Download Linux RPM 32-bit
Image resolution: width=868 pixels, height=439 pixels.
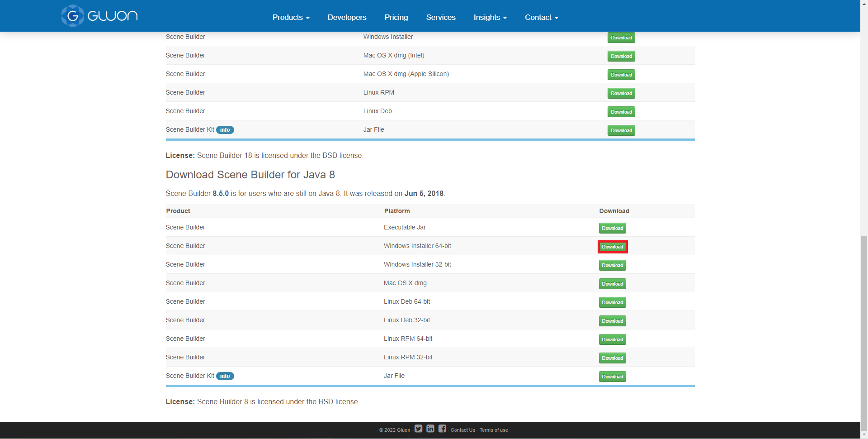coord(613,358)
